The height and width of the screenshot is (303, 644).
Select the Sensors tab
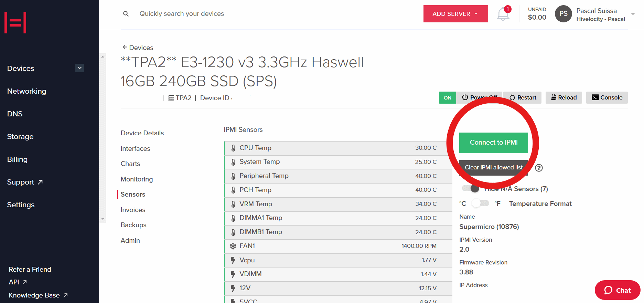tap(133, 195)
